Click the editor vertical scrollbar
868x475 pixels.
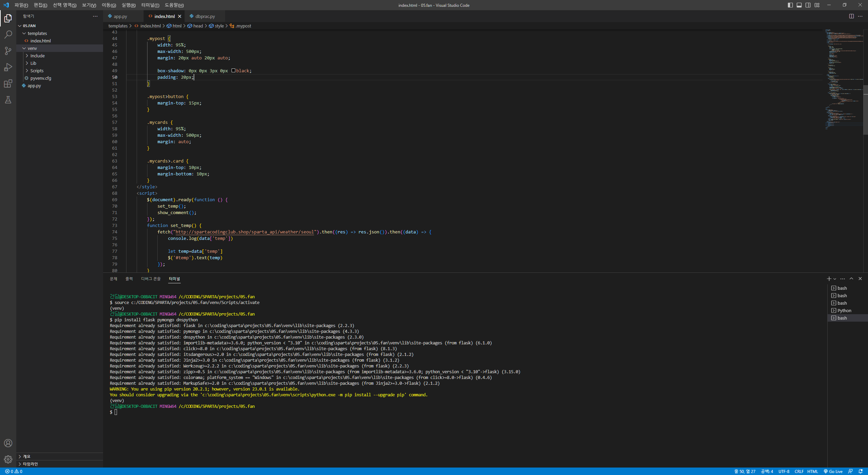(866, 110)
